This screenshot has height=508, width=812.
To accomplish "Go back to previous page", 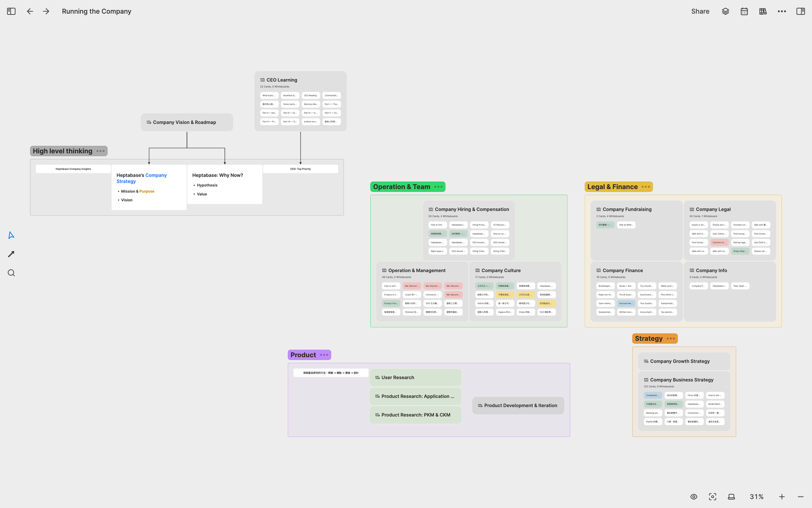I will click(x=30, y=11).
